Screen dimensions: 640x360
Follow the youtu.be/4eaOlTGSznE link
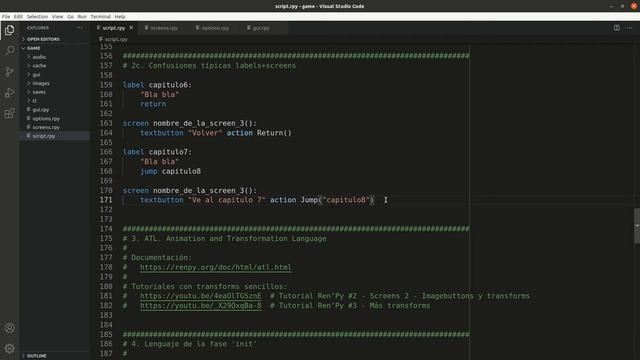[200, 296]
